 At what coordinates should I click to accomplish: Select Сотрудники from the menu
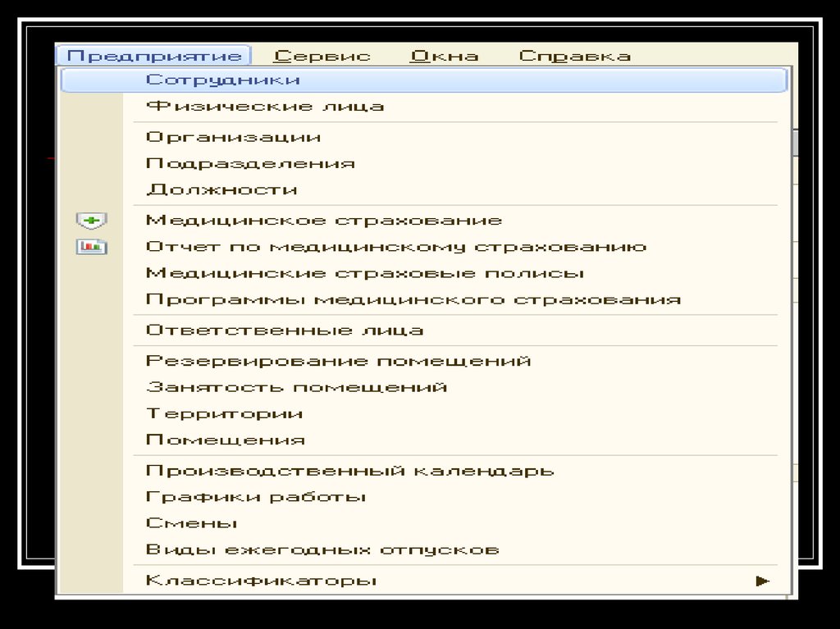click(222, 80)
